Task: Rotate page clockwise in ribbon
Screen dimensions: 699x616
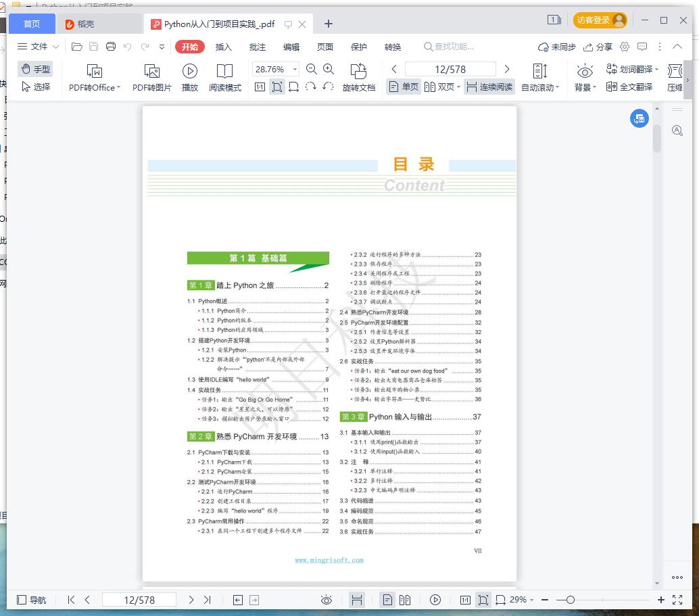Action: pos(311,87)
